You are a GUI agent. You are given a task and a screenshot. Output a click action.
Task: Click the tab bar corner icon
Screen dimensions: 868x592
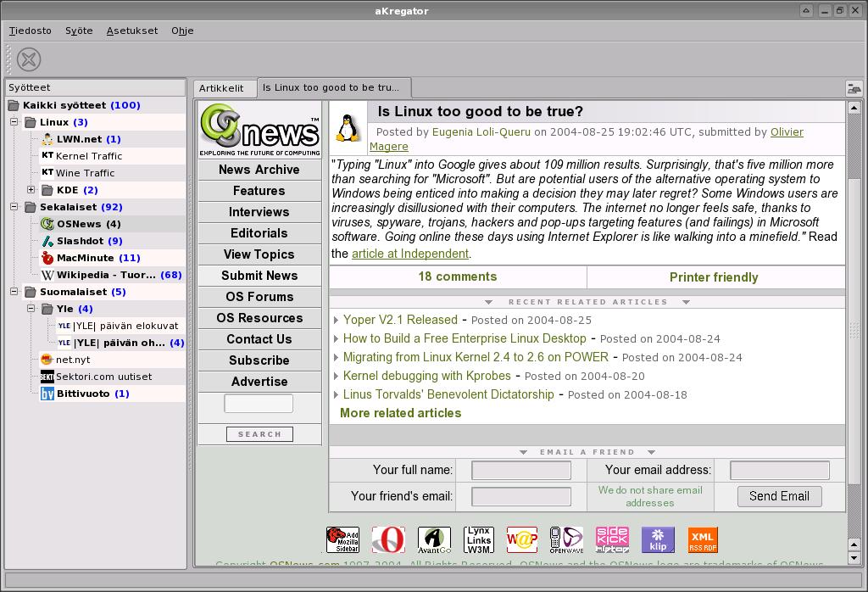pyautogui.click(x=854, y=88)
